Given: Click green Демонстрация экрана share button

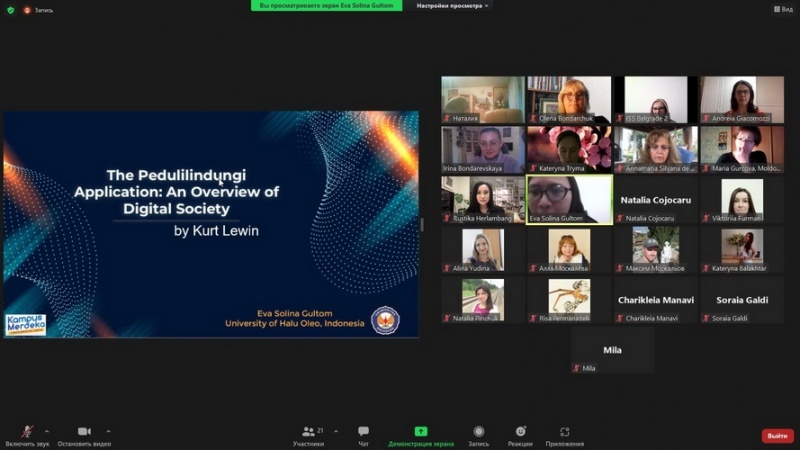Looking at the screenshot, I should (x=421, y=432).
